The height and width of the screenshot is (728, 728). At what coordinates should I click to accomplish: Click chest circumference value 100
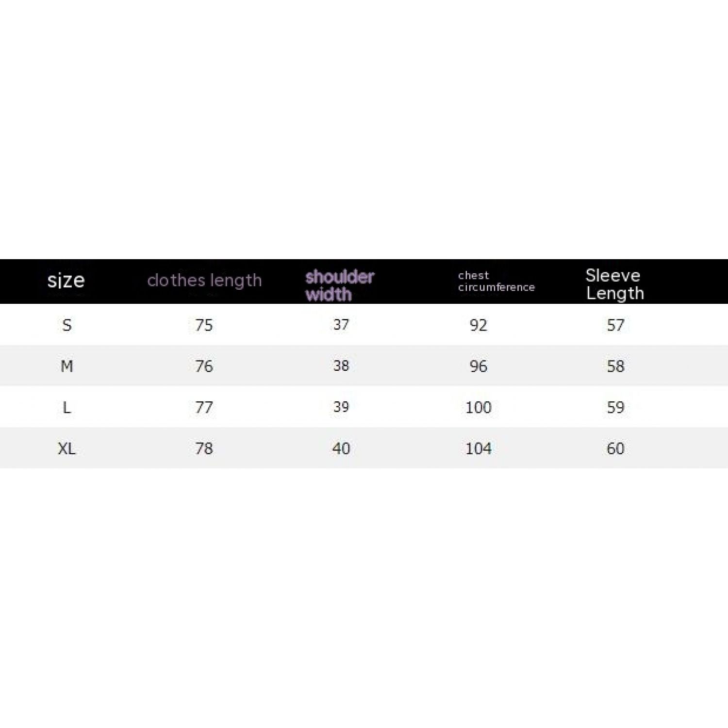pyautogui.click(x=478, y=407)
